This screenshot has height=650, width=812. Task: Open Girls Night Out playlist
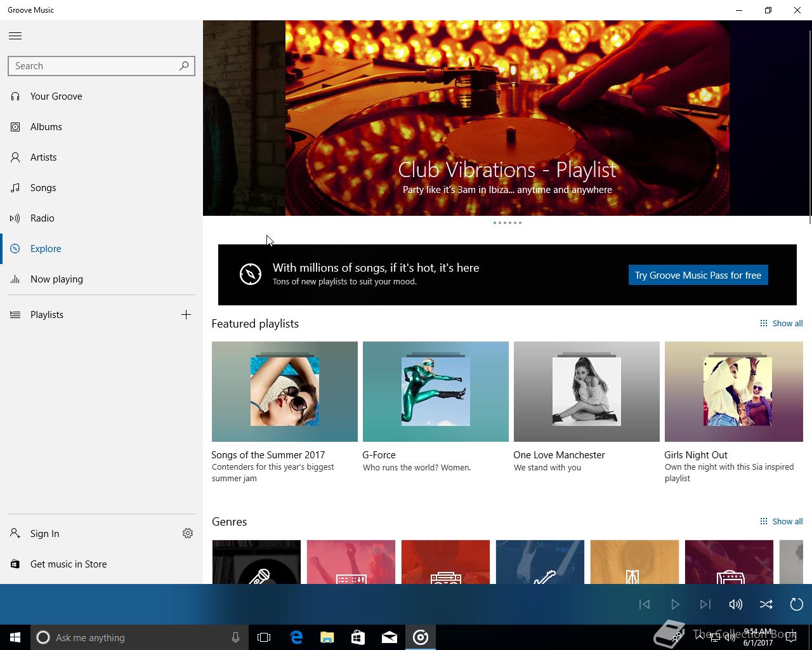(x=734, y=392)
